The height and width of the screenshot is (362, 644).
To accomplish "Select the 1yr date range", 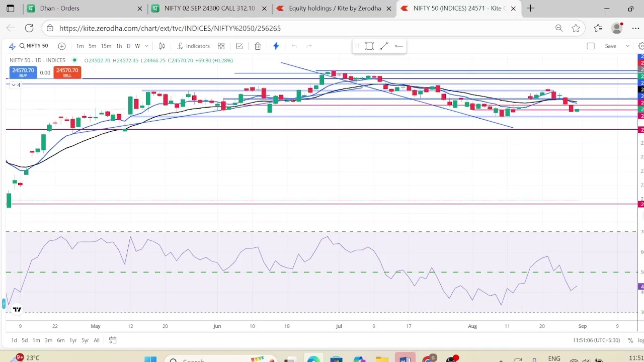I will coord(73,340).
